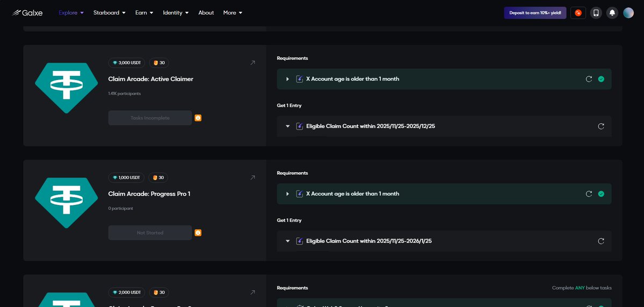Screen dimensions: 644x307
Task: Open the 2,000 USDT quest arrow icon
Action: click(x=252, y=292)
